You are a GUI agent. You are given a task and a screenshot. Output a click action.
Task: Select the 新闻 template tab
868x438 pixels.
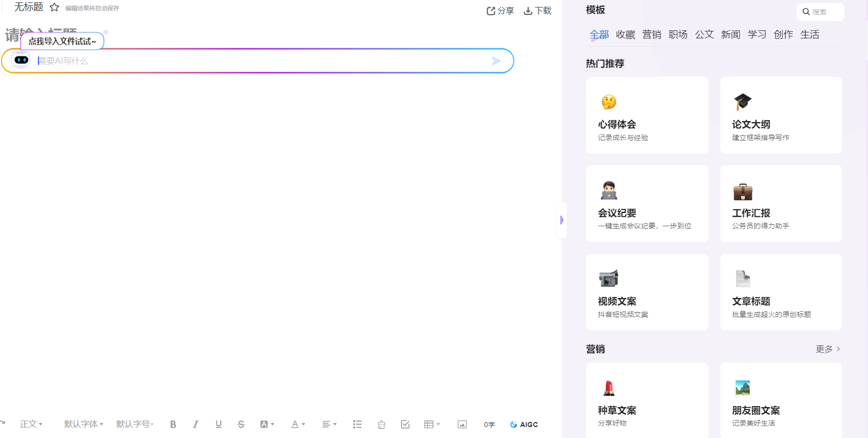click(x=731, y=34)
